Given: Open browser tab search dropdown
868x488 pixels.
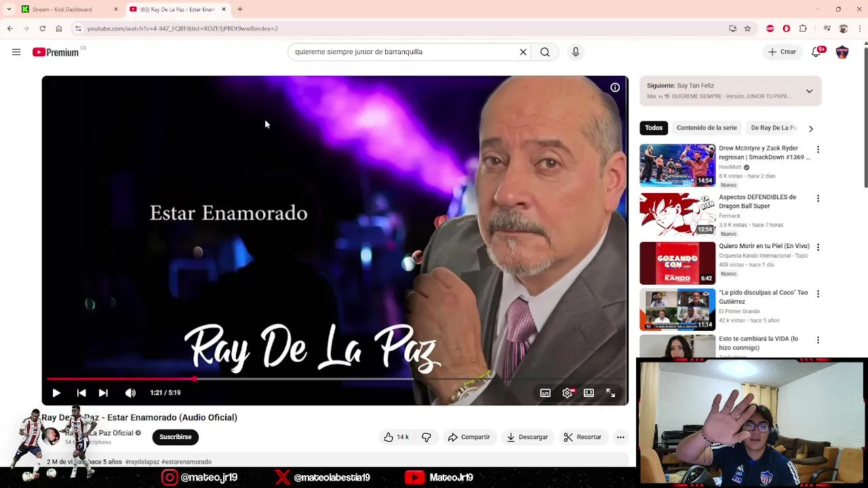Looking at the screenshot, I should coord(8,9).
